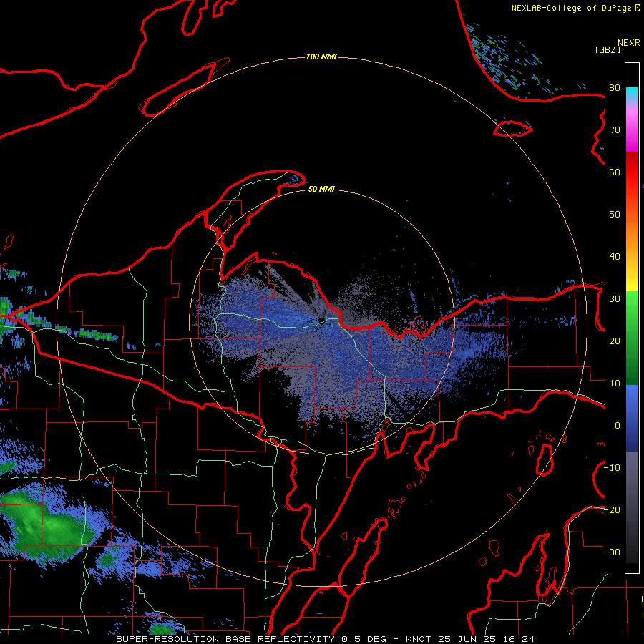Click the 50 value on the dBZ scale
This screenshot has height=644, width=644.
pos(615,215)
